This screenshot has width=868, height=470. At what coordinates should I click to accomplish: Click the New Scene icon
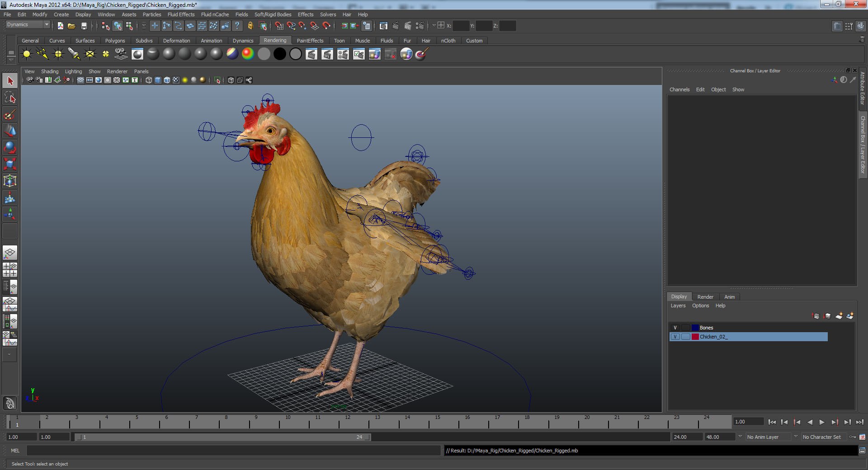coord(60,26)
